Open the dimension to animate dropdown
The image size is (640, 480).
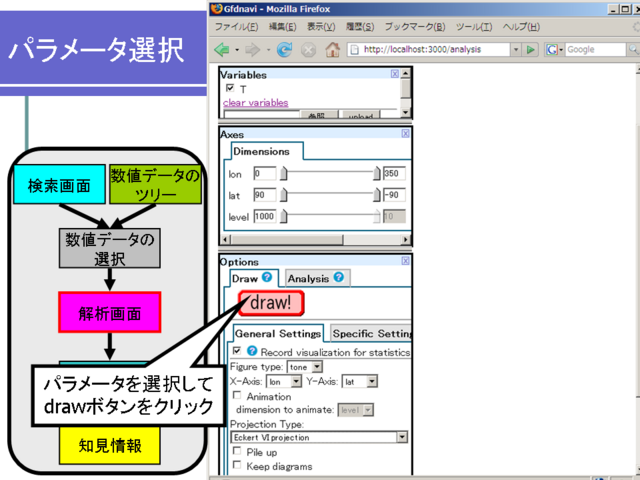pyautogui.click(x=356, y=410)
